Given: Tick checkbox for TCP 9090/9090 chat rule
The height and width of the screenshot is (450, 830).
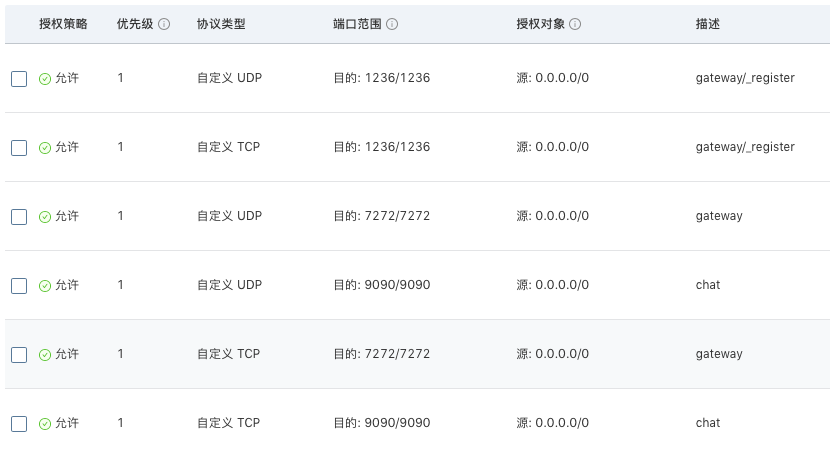Looking at the screenshot, I should 19,424.
